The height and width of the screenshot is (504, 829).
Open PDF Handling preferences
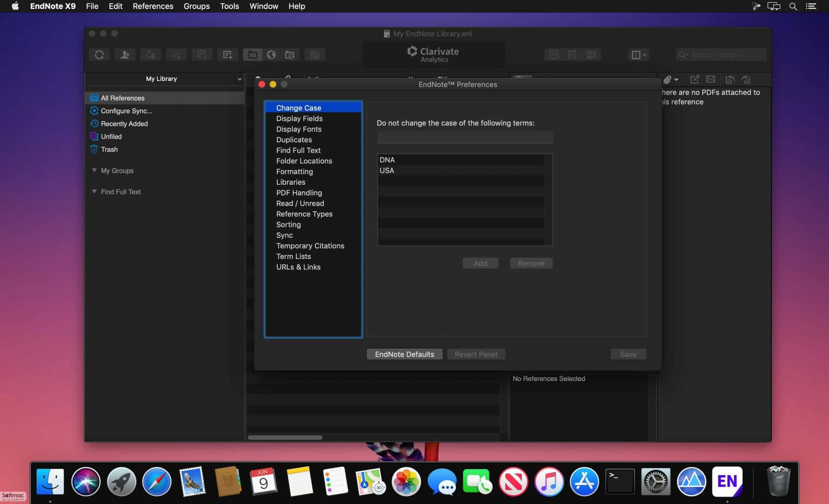313,193
